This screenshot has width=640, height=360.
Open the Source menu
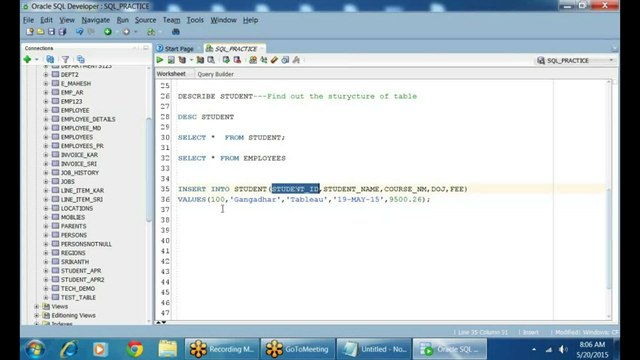click(x=145, y=20)
